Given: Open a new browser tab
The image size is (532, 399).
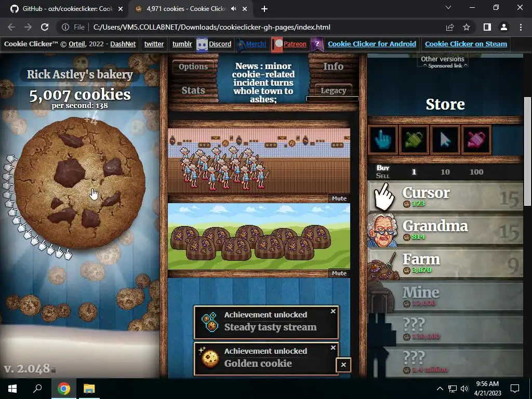Looking at the screenshot, I should (264, 9).
